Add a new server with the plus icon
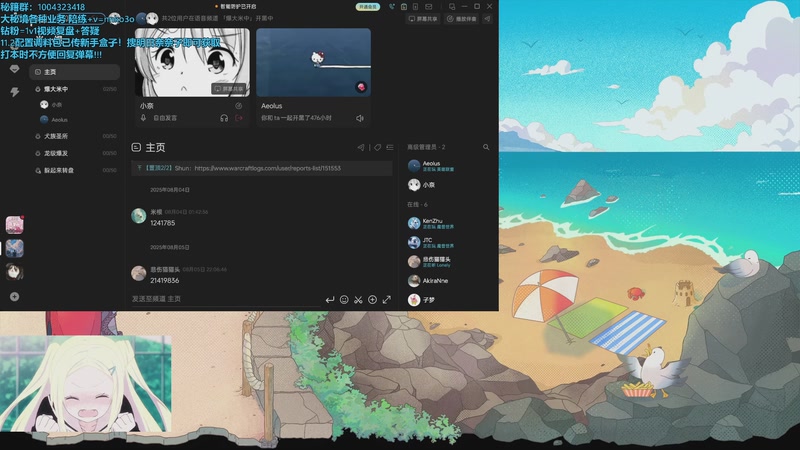This screenshot has width=800, height=450. tap(14, 296)
